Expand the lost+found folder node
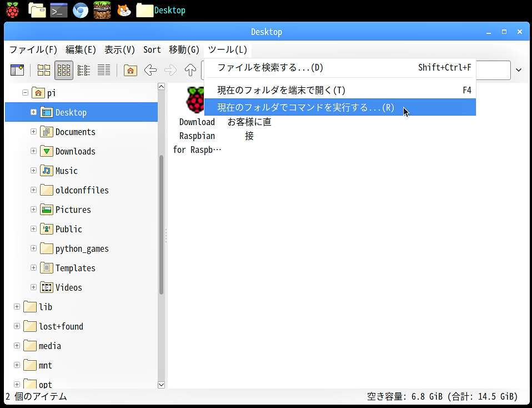Screen dimensions: 532x408 coord(17,326)
